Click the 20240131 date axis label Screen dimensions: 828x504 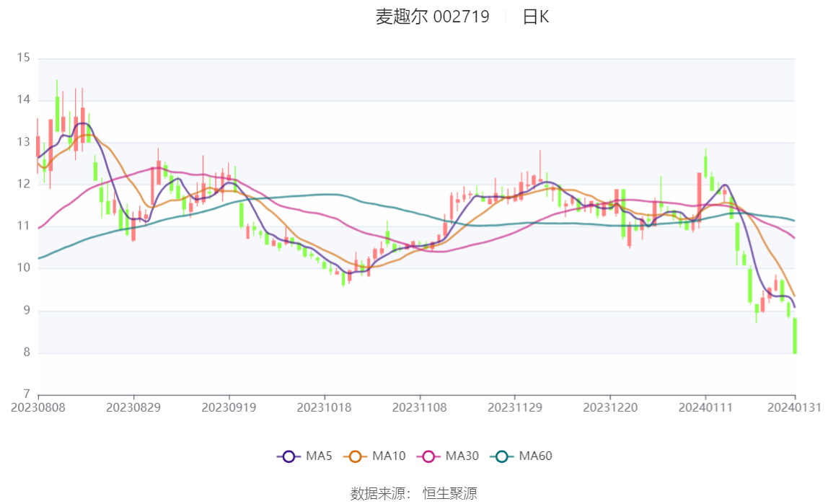pos(794,408)
